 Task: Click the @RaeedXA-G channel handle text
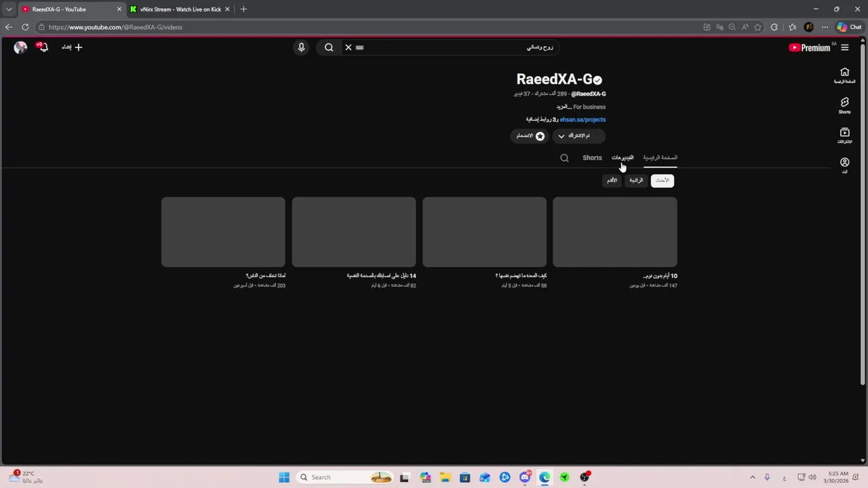(589, 94)
